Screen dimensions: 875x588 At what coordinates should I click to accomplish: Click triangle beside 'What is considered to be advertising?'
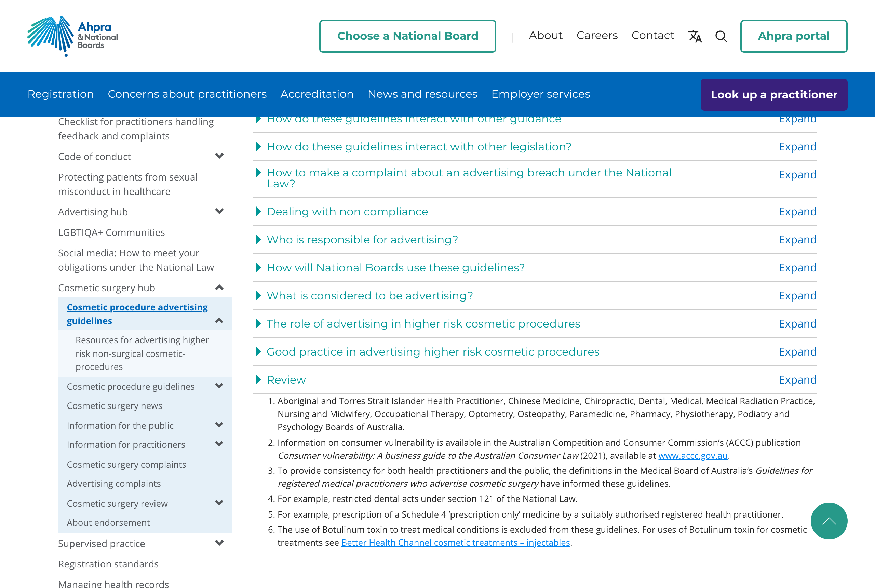258,295
